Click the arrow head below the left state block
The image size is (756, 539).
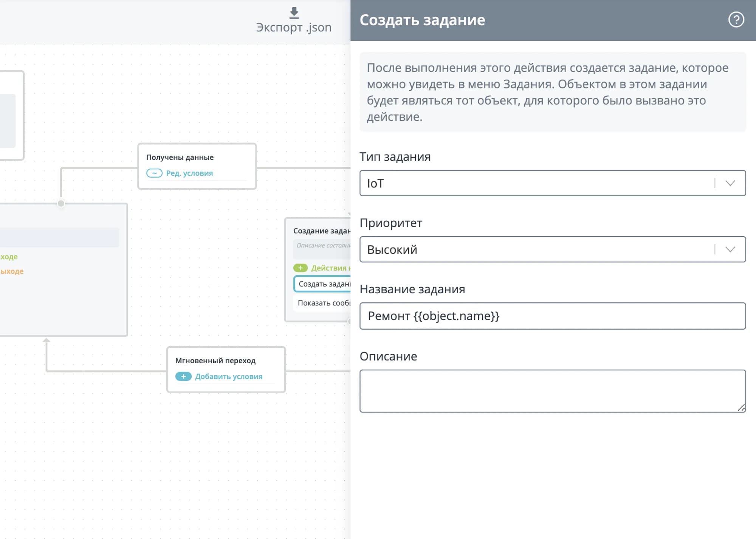(x=46, y=340)
